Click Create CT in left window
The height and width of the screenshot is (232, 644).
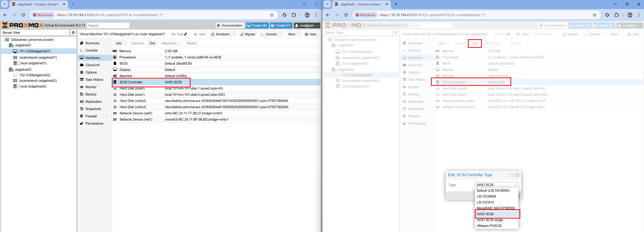pyautogui.click(x=281, y=26)
